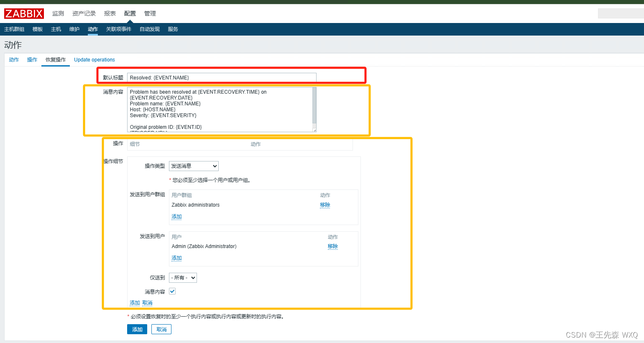Click the 默认标题 input field

coord(222,78)
